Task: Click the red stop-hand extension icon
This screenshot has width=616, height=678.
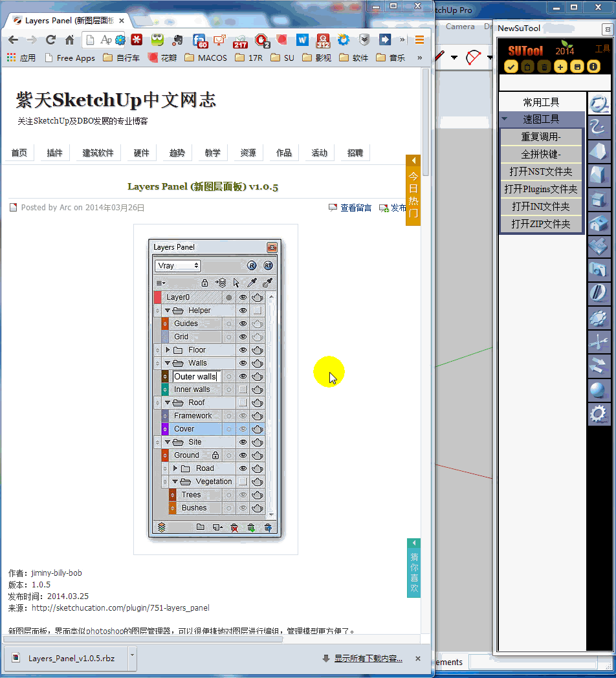Action: [261, 40]
